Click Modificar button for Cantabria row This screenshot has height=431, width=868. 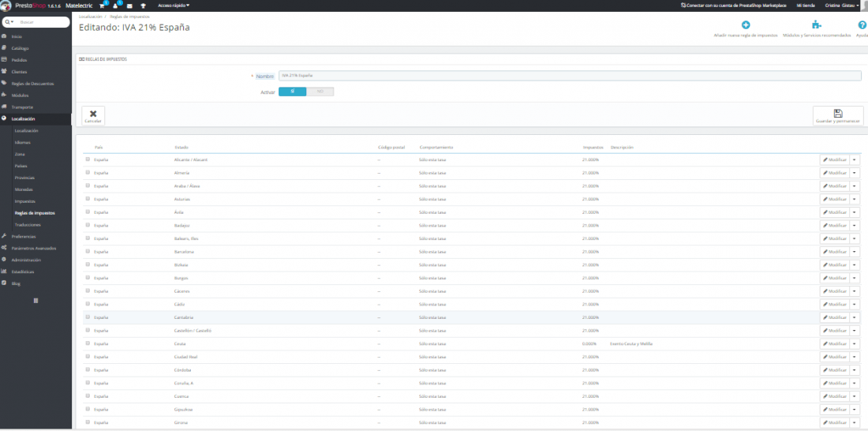834,317
